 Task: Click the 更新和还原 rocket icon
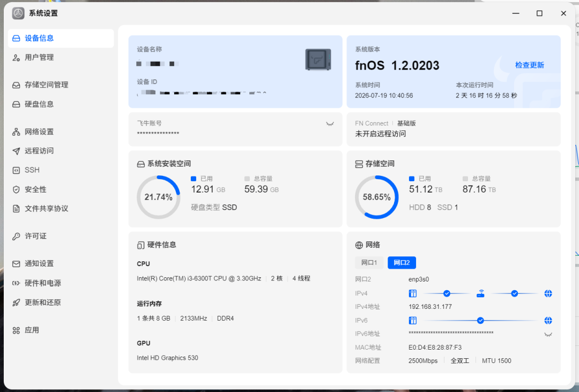click(16, 302)
